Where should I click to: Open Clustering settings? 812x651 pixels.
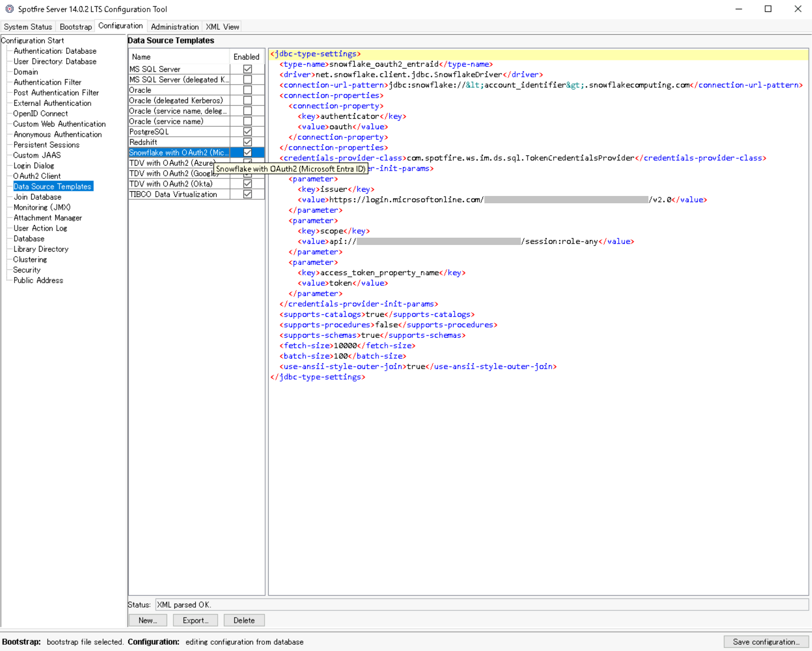30,260
